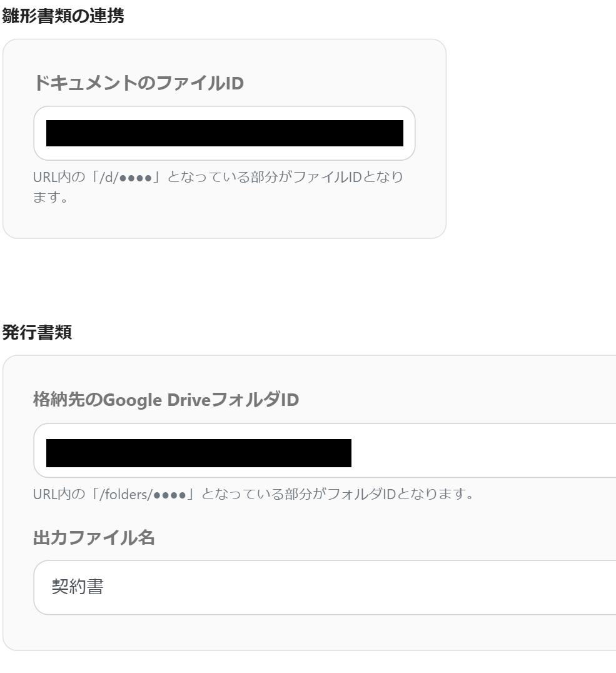Screen dimensions: 616x673
Task: Click the trailing ます。 line of the file ID hint
Action: pyautogui.click(x=51, y=198)
